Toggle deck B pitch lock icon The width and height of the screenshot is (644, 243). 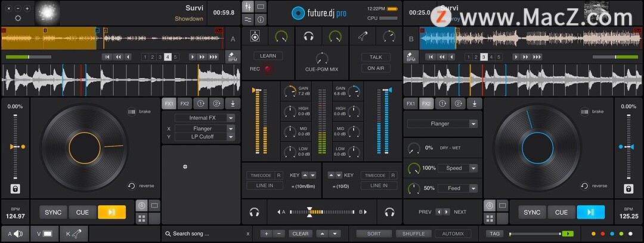click(628, 189)
